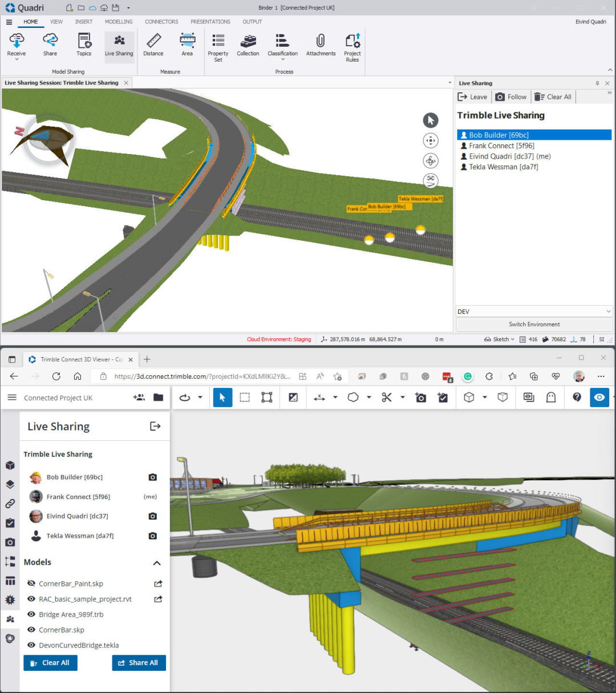
Task: Switch to the VIEW ribbon tab
Action: pyautogui.click(x=56, y=22)
